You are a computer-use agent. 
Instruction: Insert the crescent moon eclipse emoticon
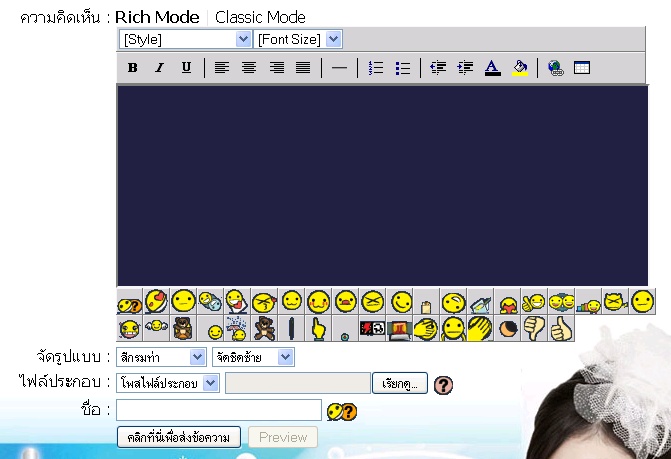point(508,329)
